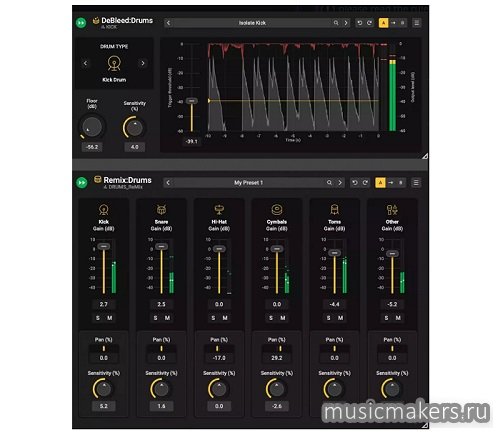Solo the Snare channel

tap(155, 318)
